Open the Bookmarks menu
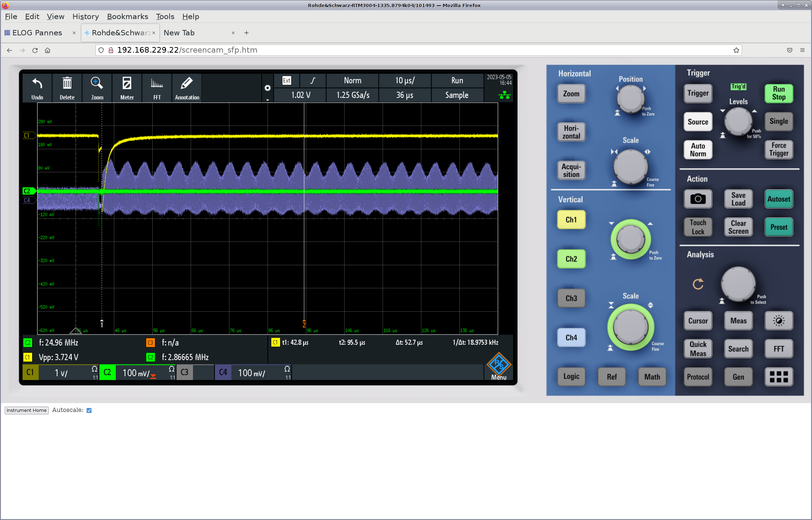This screenshot has width=812, height=520. [x=127, y=17]
